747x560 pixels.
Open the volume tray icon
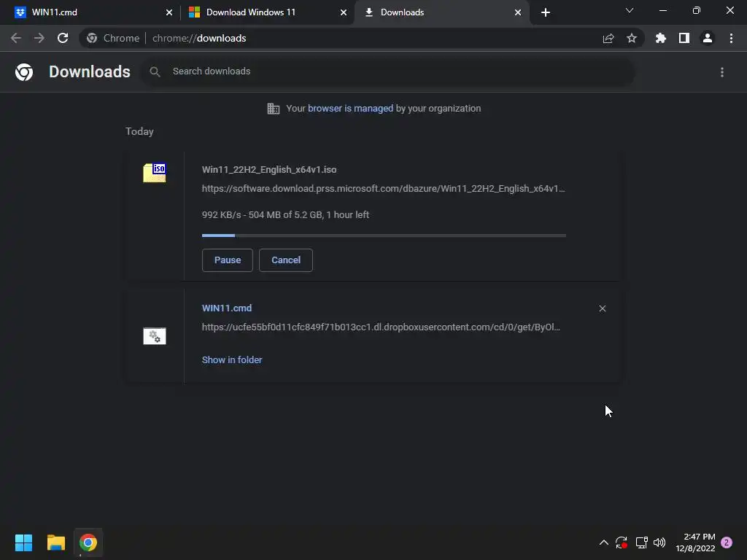(659, 542)
